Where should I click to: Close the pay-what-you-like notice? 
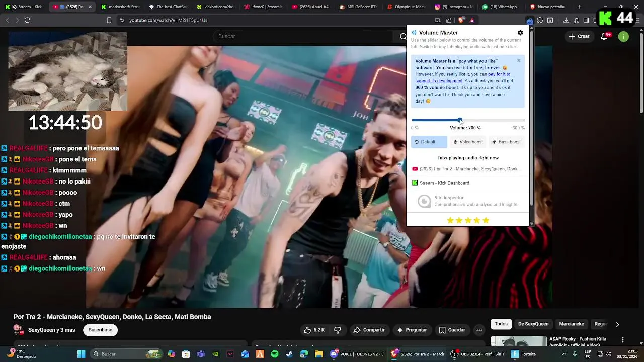pos(519,60)
